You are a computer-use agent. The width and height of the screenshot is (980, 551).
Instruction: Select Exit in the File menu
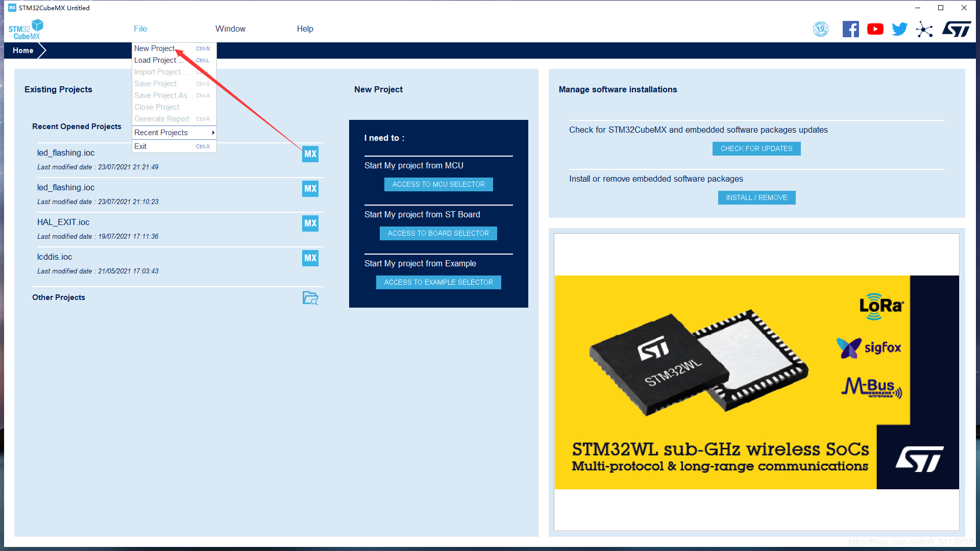(x=174, y=146)
